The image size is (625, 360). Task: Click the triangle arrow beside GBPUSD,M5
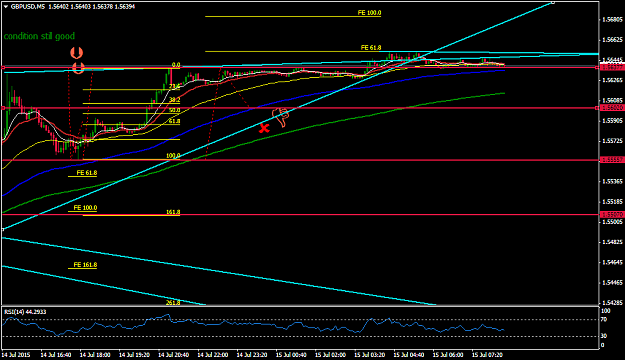click(x=6, y=6)
